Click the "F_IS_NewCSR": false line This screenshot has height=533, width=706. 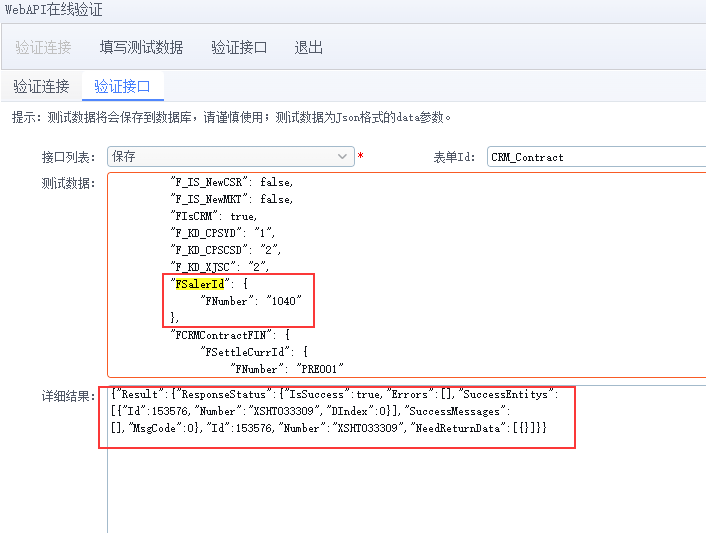point(231,182)
